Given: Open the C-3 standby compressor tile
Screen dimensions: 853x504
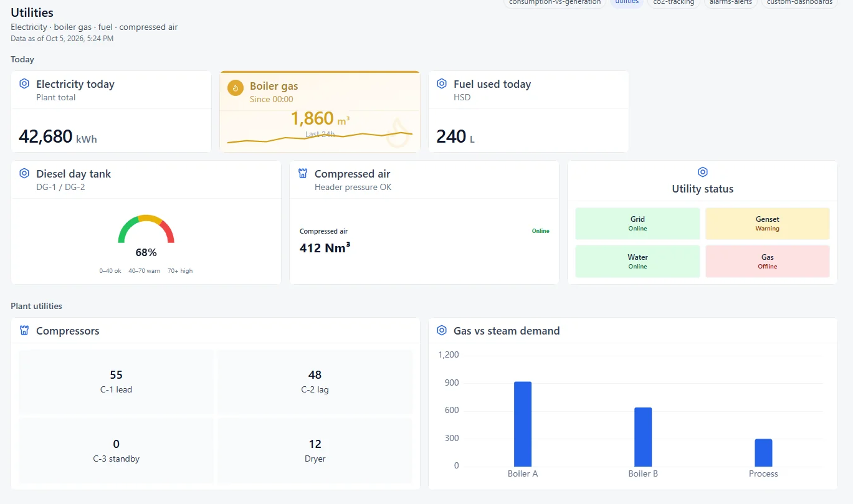Looking at the screenshot, I should (116, 450).
